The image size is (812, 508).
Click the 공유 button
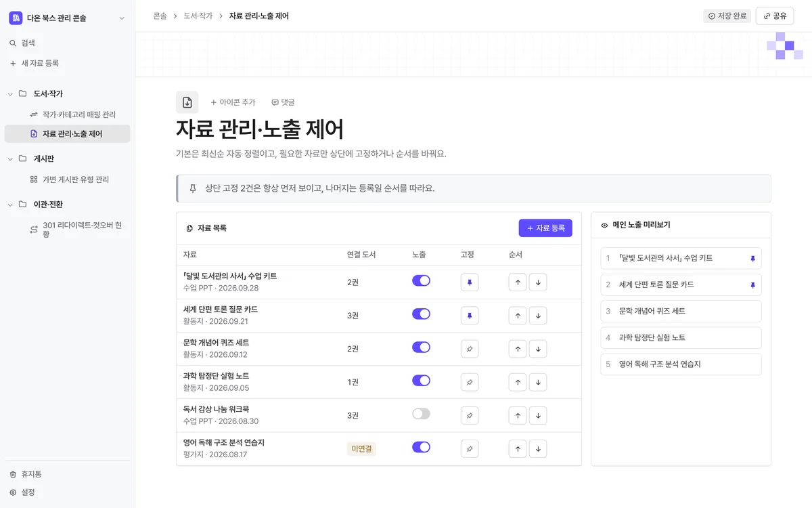[x=775, y=16]
